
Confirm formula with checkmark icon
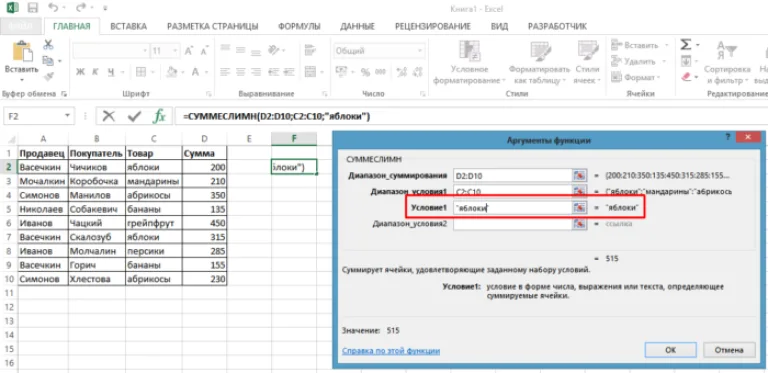pyautogui.click(x=134, y=116)
